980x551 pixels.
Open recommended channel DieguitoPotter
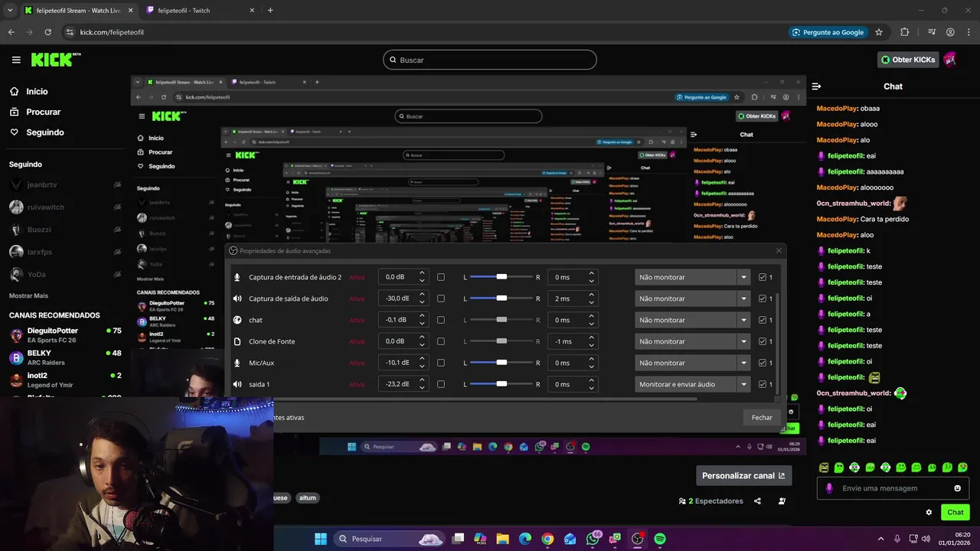(x=65, y=335)
